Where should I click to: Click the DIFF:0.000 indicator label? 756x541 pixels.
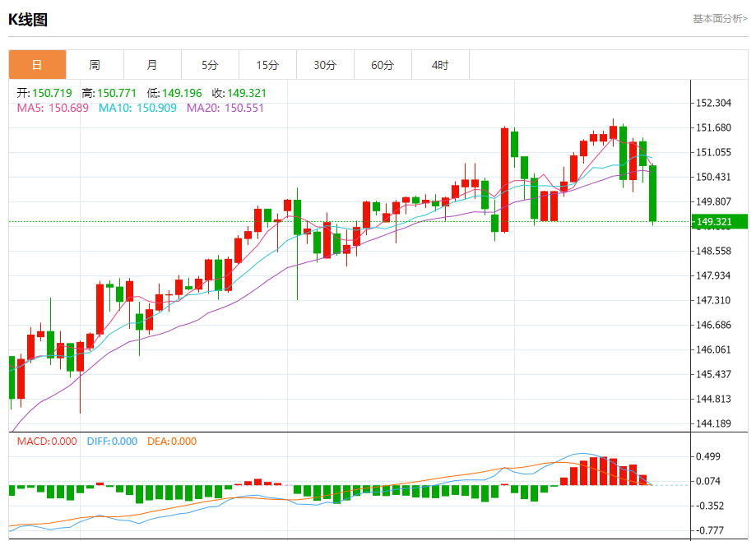[x=112, y=442]
